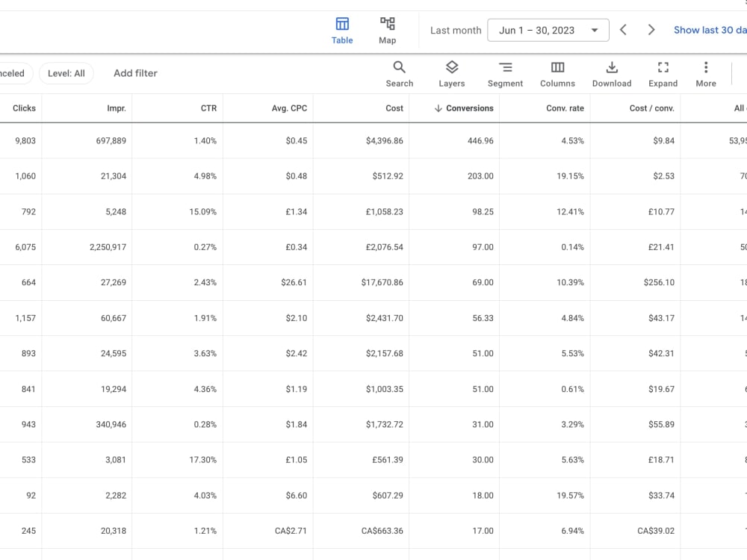Screen dimensions: 747x560
Task: Click Show last 30 days link
Action: click(710, 30)
